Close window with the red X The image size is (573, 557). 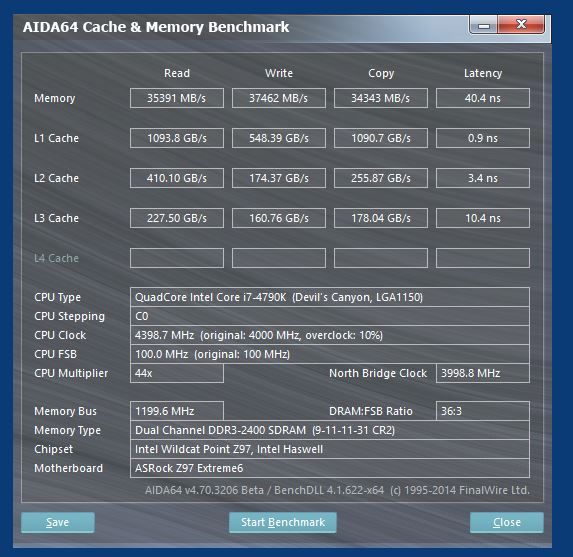521,25
